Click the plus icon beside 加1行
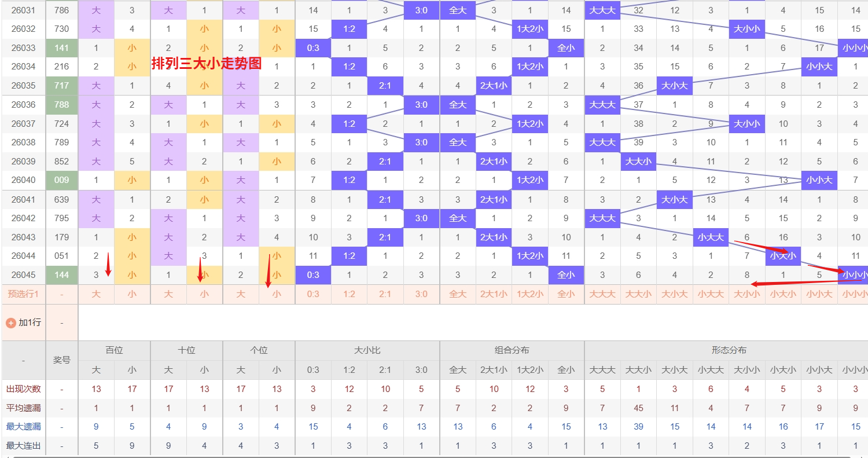 (10, 323)
